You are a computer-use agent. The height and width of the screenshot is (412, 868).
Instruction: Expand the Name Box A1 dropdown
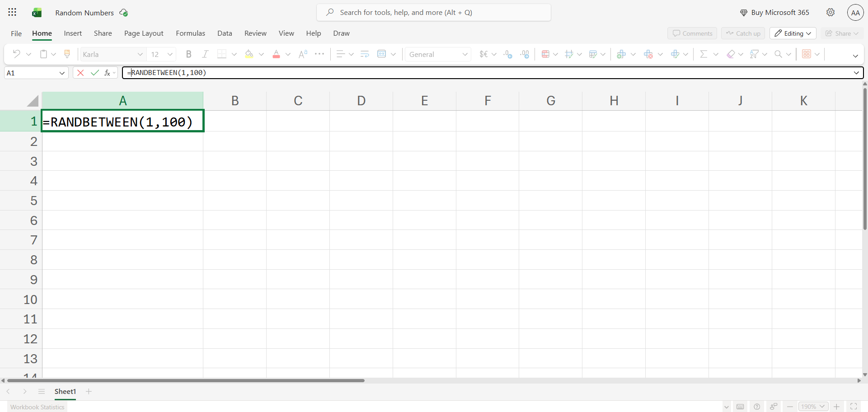[x=62, y=73]
